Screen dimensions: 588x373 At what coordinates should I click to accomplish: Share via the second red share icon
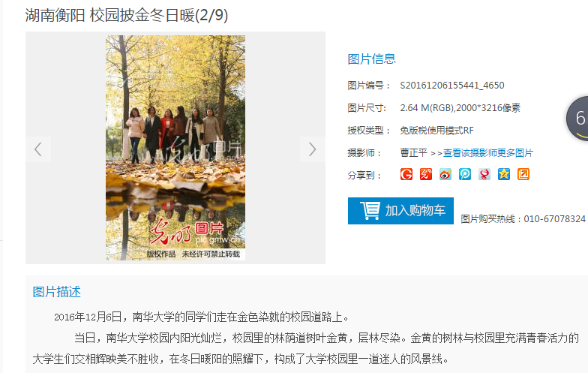click(426, 174)
